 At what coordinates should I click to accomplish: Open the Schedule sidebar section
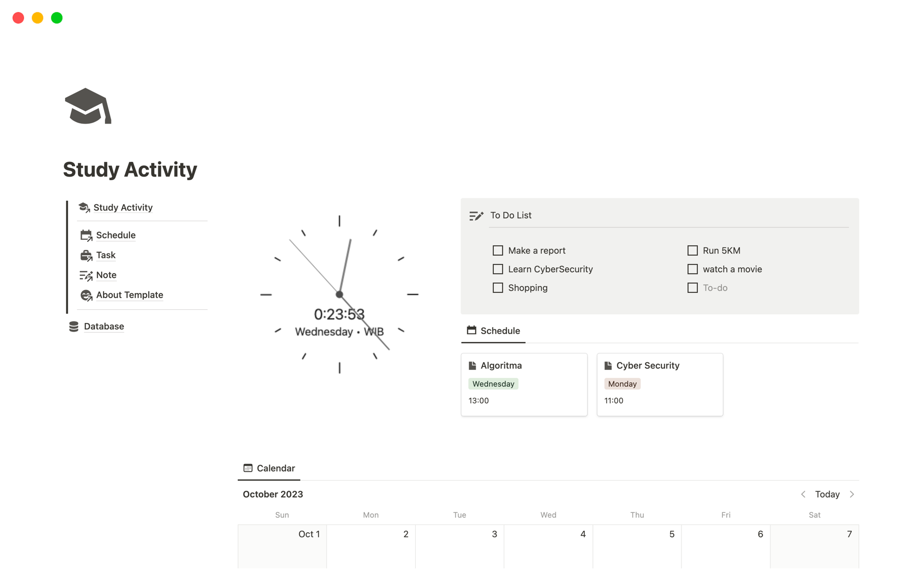116,235
